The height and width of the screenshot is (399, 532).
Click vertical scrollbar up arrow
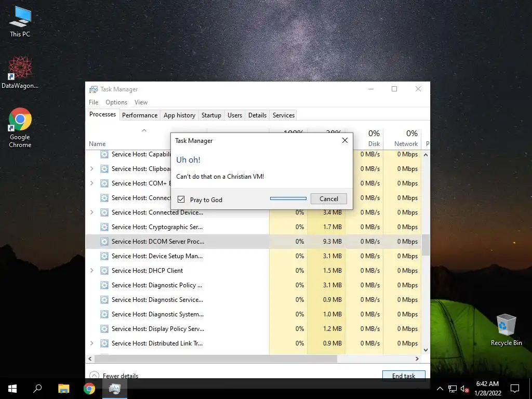pos(426,154)
